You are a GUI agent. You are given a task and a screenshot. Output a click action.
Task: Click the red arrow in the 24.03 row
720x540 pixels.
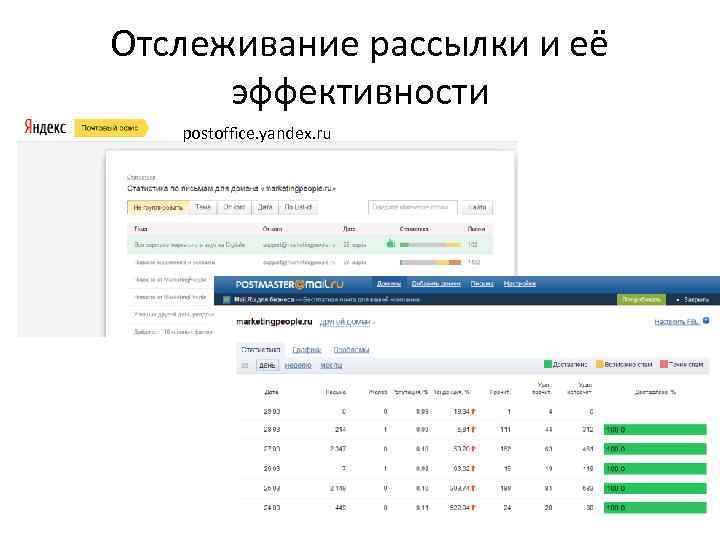click(x=473, y=508)
